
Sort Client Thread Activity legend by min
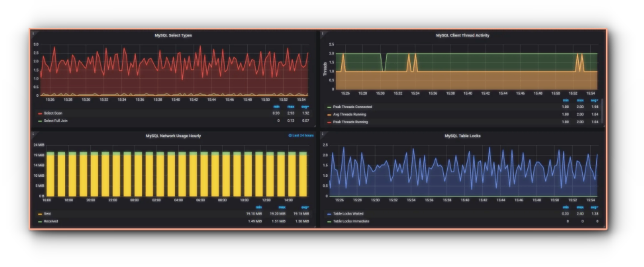[566, 100]
